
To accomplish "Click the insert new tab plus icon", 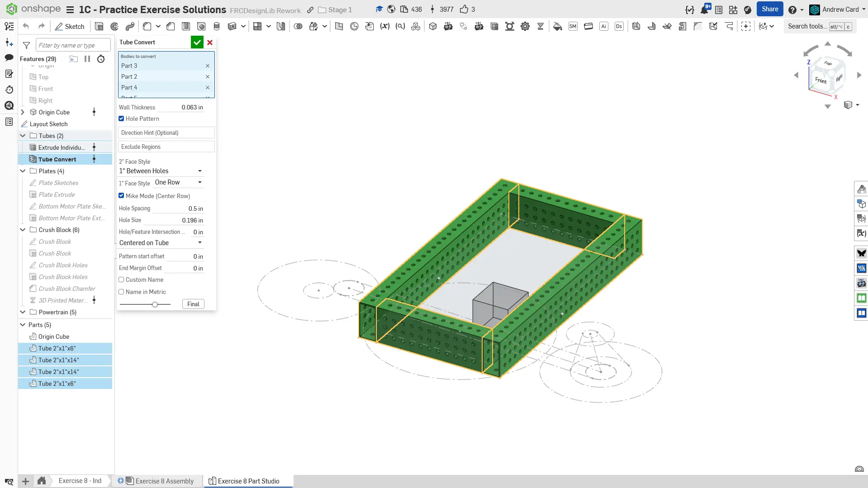I will point(26,481).
